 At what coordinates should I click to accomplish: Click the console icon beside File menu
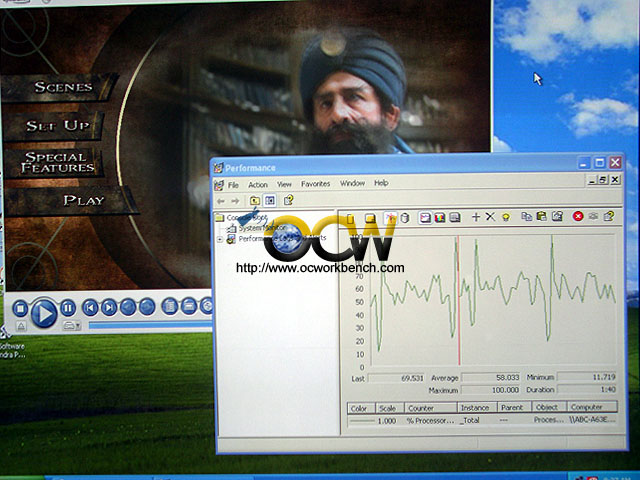[x=219, y=185]
